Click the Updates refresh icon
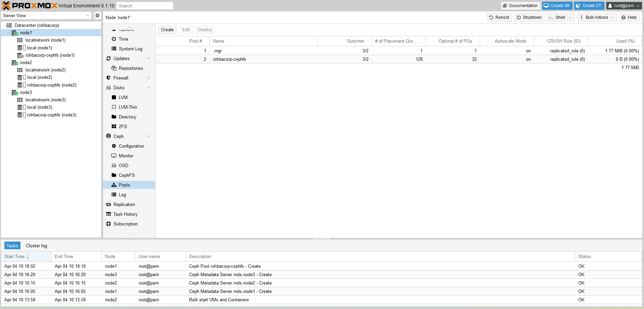Viewport: 644px width, 309px height. [109, 58]
